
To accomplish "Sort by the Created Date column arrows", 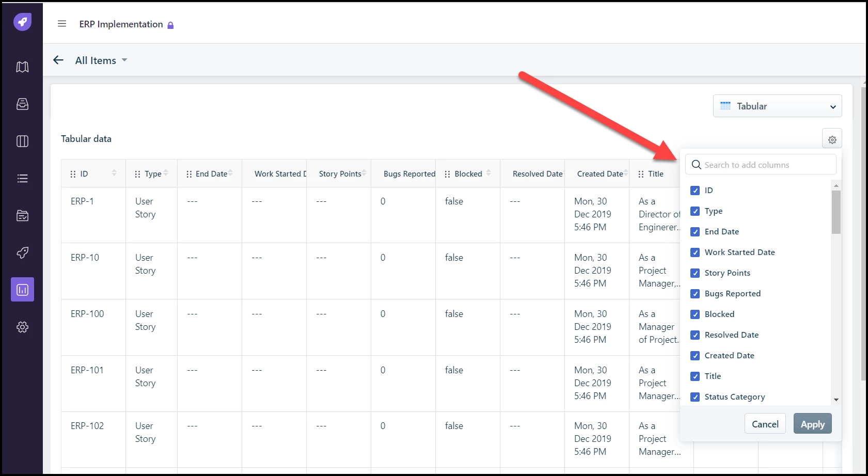I will point(626,173).
